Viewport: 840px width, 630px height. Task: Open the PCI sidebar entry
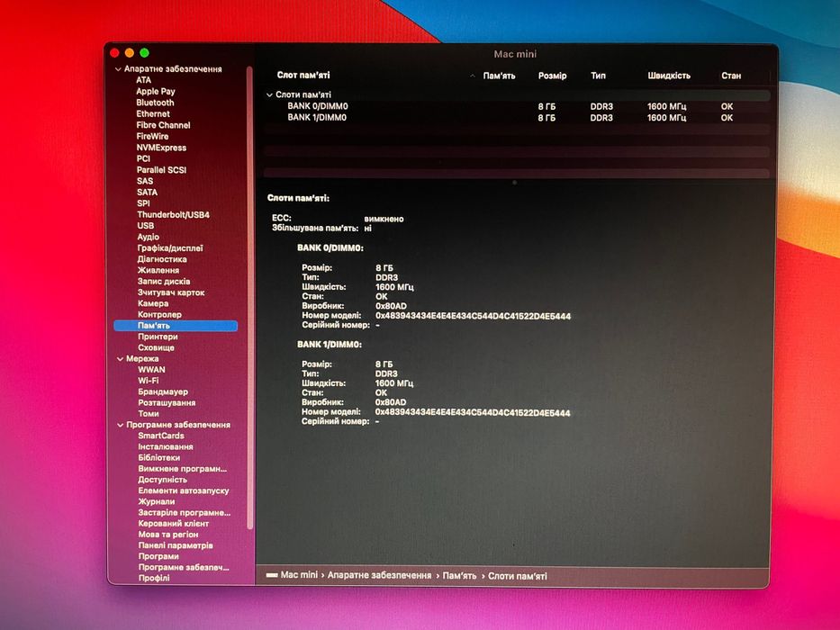(x=143, y=159)
